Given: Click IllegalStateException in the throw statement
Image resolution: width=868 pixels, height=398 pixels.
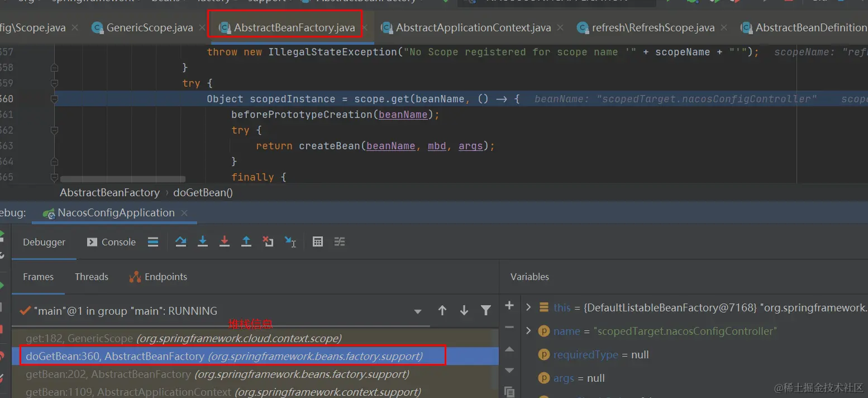Looking at the screenshot, I should [x=333, y=52].
